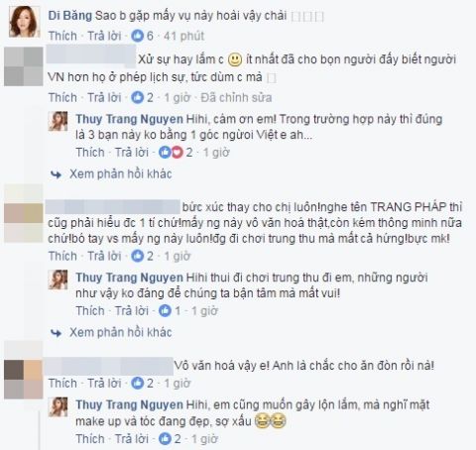Image resolution: width=476 pixels, height=450 pixels.
Task: Open Di Băng's profile picture
Action: tap(24, 22)
